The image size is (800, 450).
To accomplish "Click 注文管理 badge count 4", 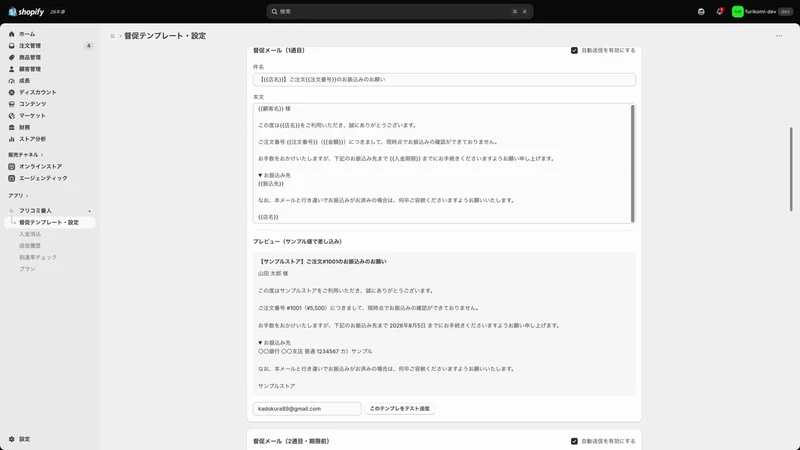I will [89, 46].
